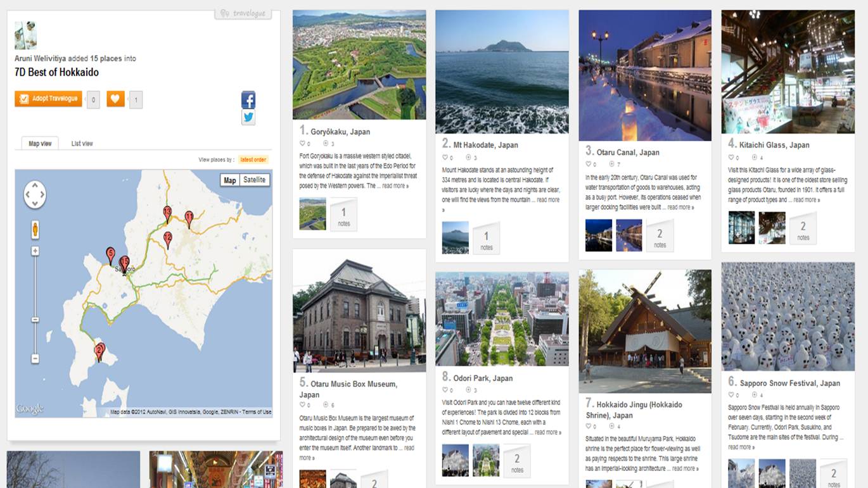Change sort by clicking 'latest order'

point(253,160)
